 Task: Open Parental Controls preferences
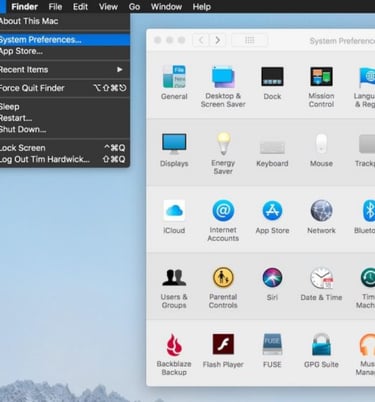click(223, 287)
